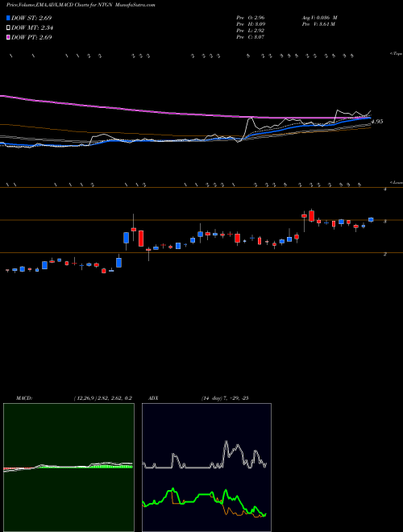Click the blue DOW ST legend swatch
This screenshot has width=403, height=532.
point(9,19)
